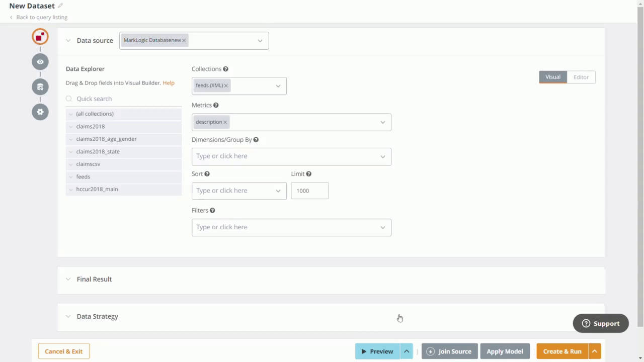The image size is (644, 362).
Task: Open the gear settings step icon
Action: [x=40, y=112]
